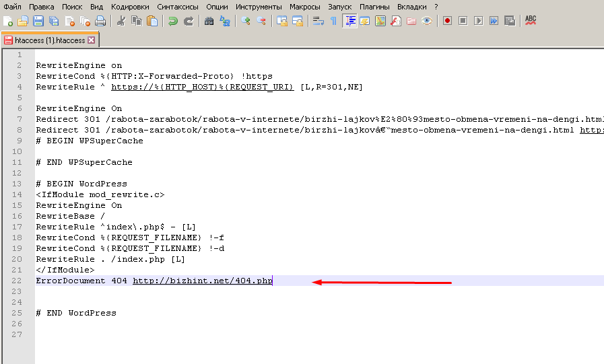Open the Плагины menu
604x364 pixels.
pos(374,7)
